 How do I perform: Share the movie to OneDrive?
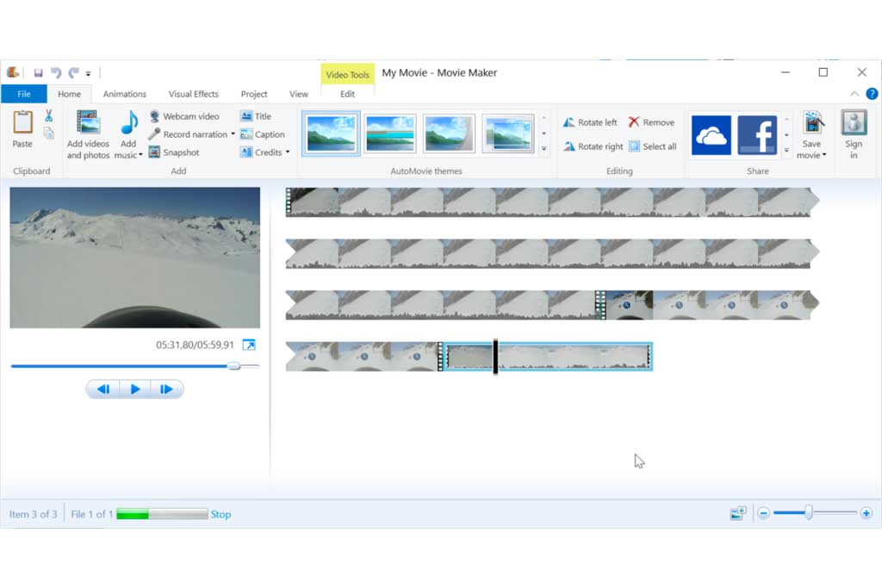click(x=711, y=135)
